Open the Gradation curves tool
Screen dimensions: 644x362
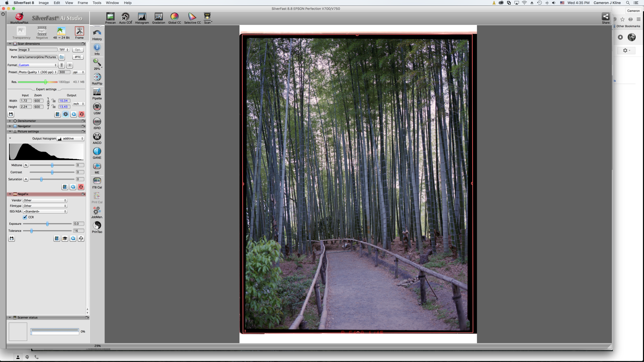coord(159,18)
